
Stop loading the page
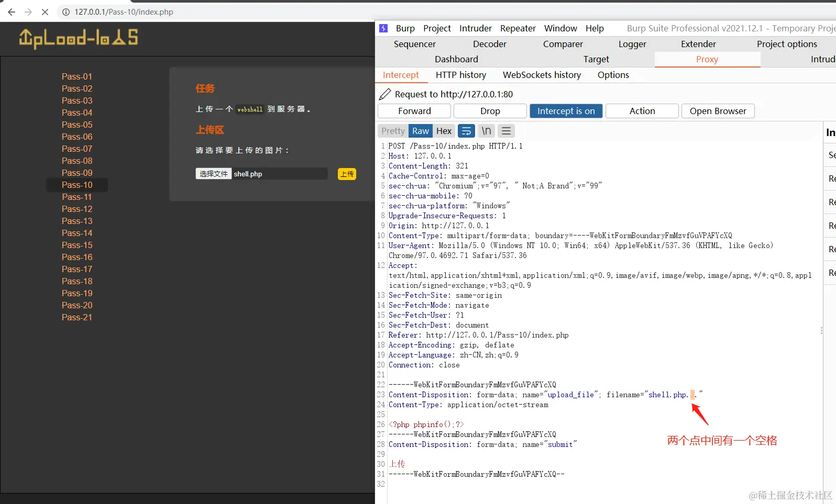[x=45, y=12]
